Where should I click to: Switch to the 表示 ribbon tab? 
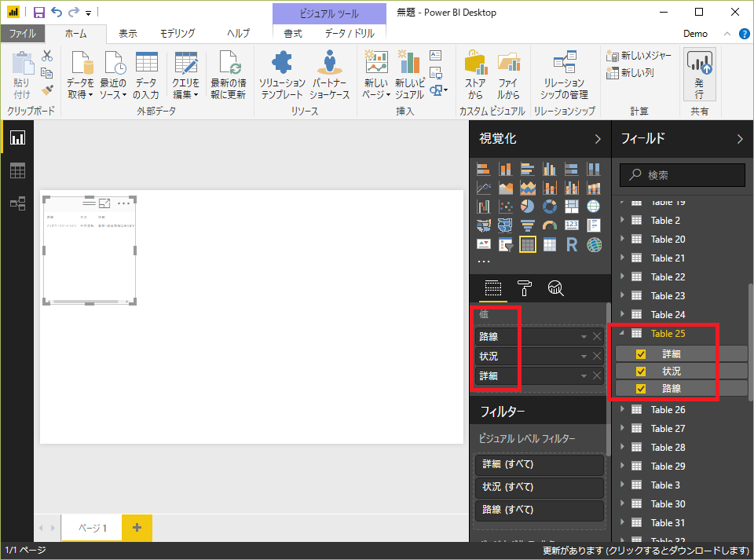128,34
